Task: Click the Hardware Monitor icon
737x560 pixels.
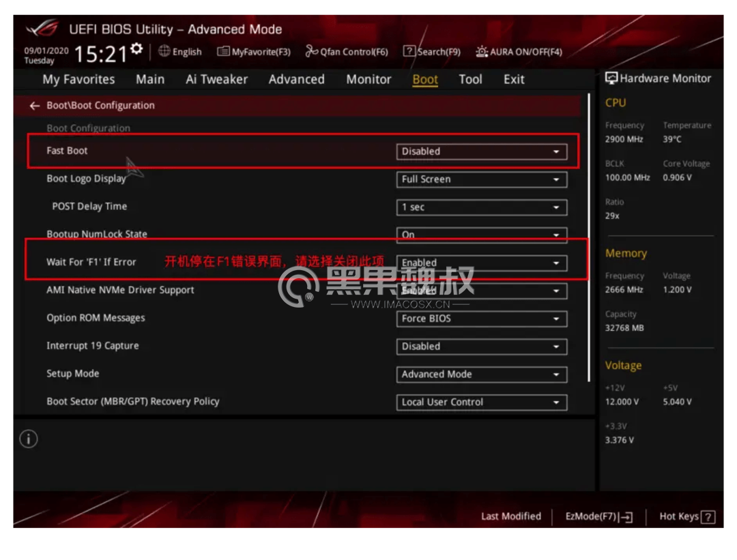Action: click(611, 78)
